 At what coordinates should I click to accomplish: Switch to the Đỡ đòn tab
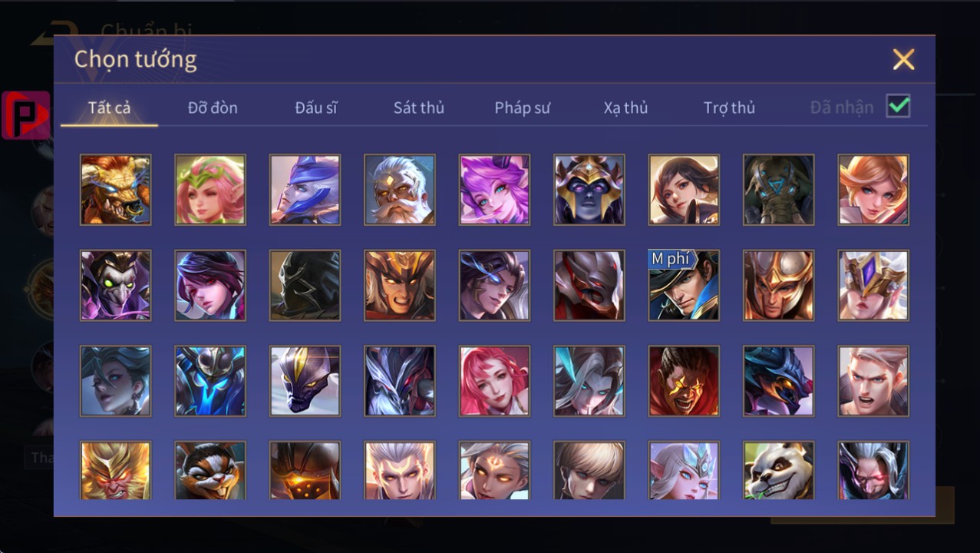213,108
